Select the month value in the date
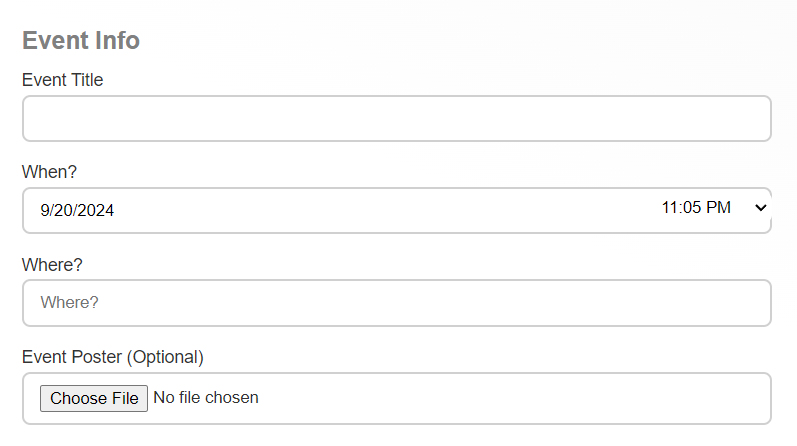797x446 pixels. [45, 210]
